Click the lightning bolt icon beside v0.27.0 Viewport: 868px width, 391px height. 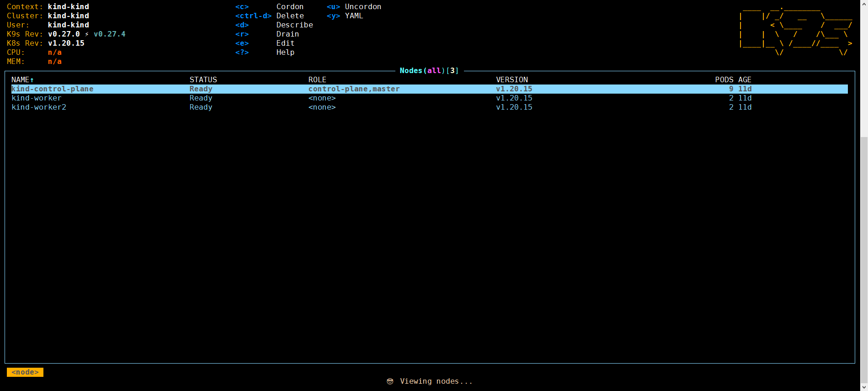(87, 34)
